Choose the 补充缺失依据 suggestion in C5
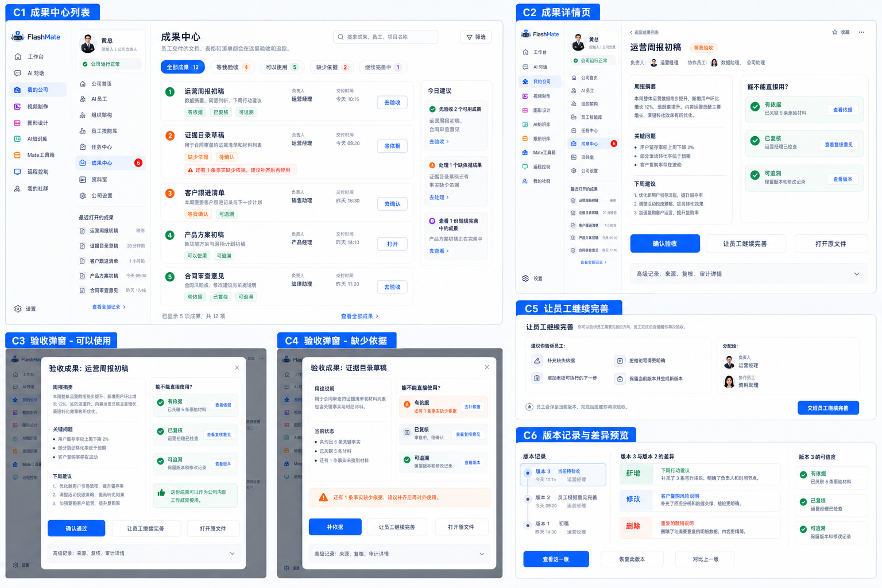Viewport: 882px width, 588px height. 555,361
